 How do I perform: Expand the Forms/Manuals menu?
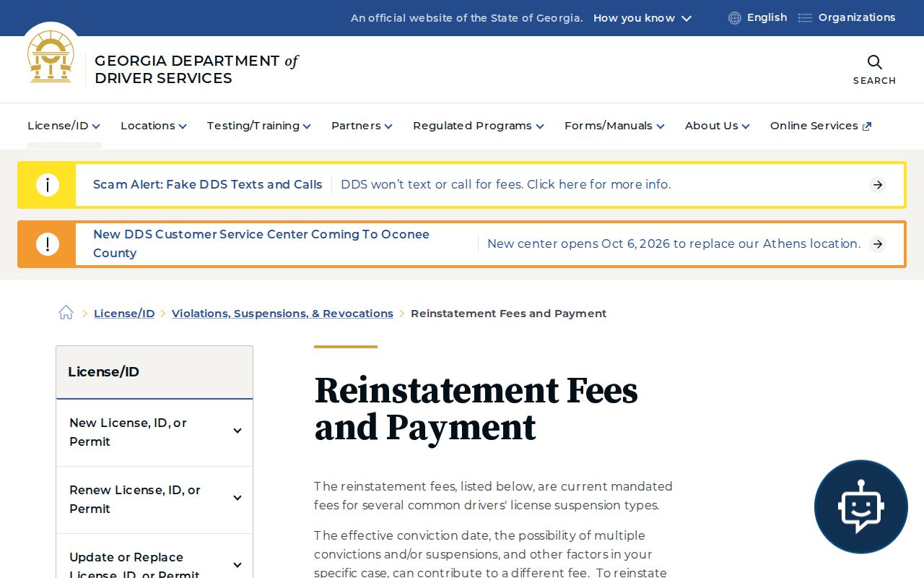[614, 126]
